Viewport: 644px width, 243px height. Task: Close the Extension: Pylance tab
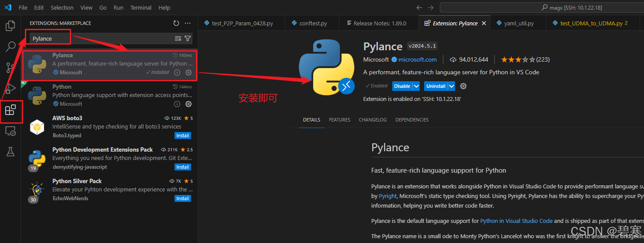(x=484, y=23)
